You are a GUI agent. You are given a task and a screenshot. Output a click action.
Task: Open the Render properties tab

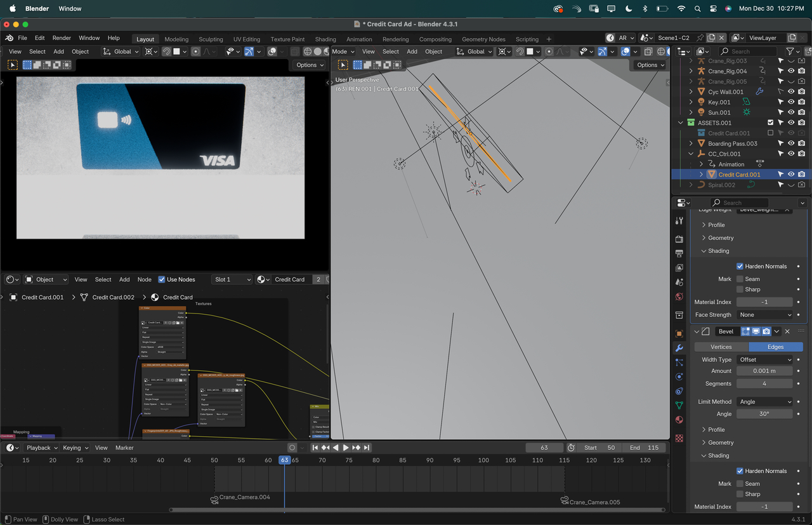[679, 239]
